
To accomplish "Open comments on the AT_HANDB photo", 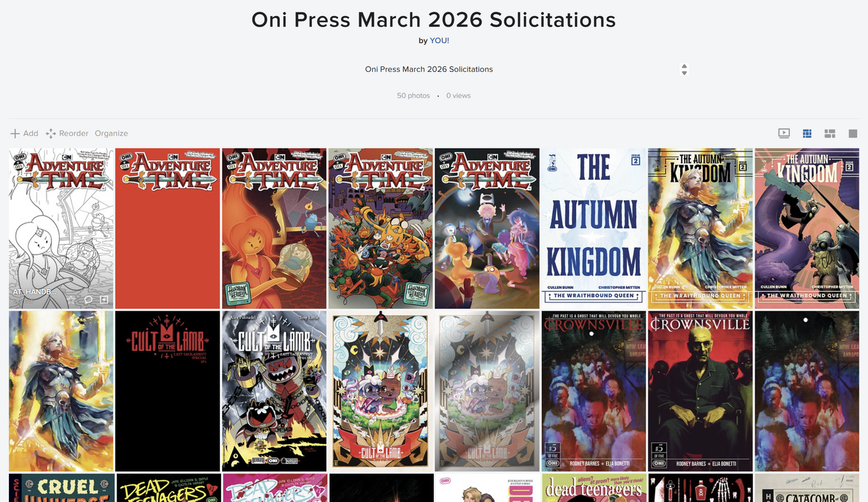I will pyautogui.click(x=88, y=299).
